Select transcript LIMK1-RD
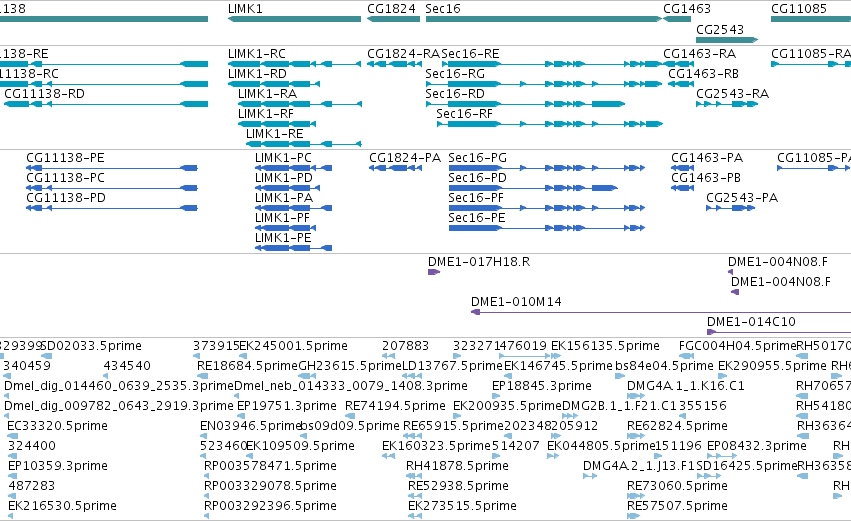This screenshot has width=851, height=521. (x=257, y=74)
